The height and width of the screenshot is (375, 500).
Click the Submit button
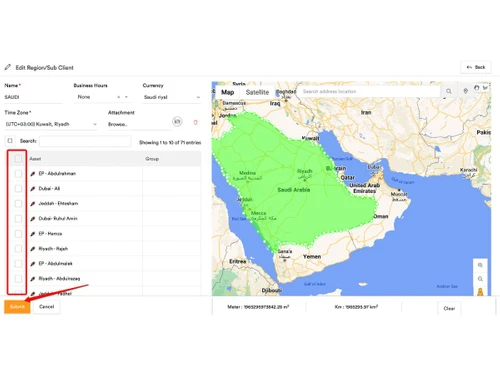[x=17, y=307]
